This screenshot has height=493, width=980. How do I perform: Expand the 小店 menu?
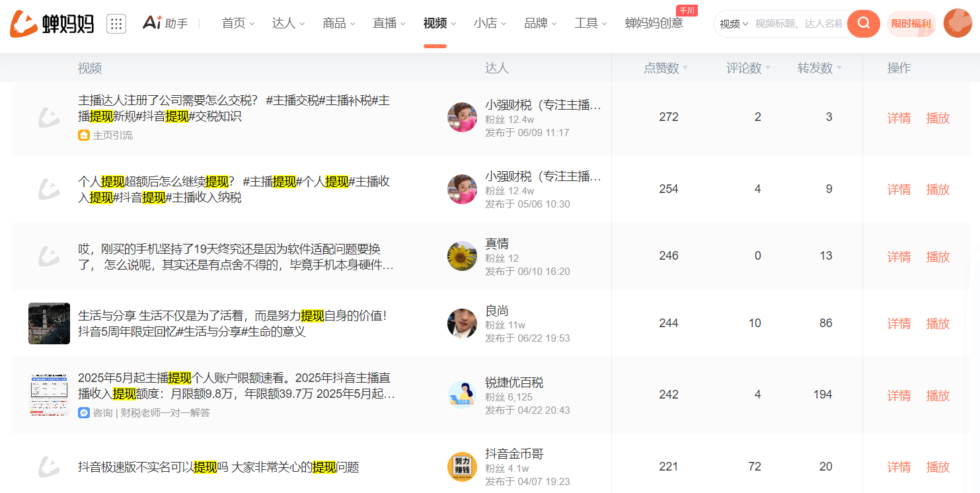pyautogui.click(x=490, y=24)
